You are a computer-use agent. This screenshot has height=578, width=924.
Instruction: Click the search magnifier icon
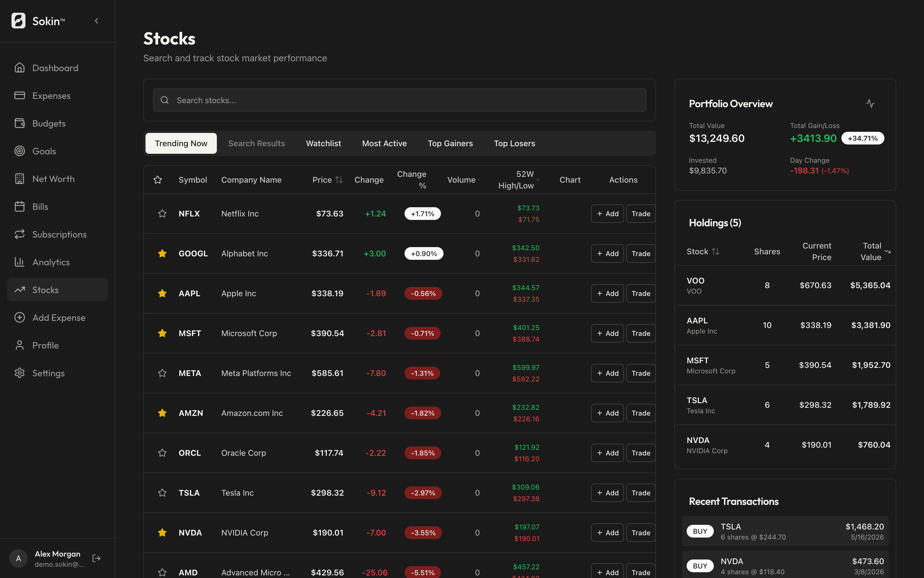tap(165, 100)
